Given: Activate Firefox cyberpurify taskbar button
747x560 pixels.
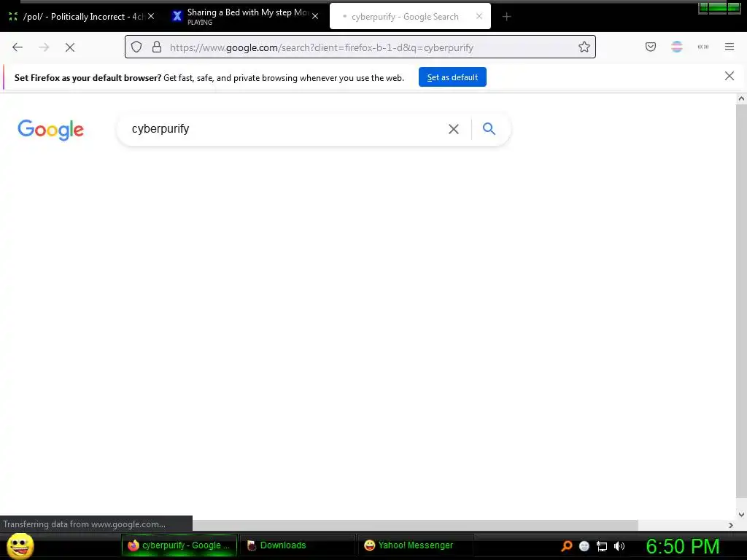Looking at the screenshot, I should click(179, 545).
